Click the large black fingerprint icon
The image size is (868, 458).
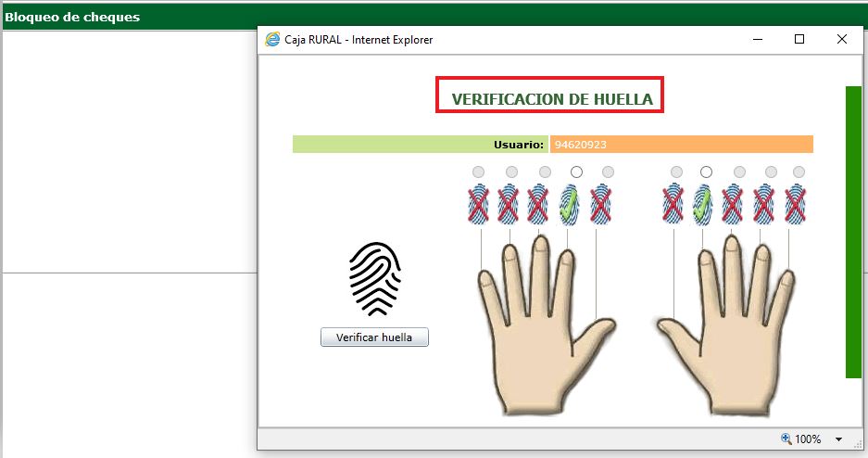click(375, 278)
